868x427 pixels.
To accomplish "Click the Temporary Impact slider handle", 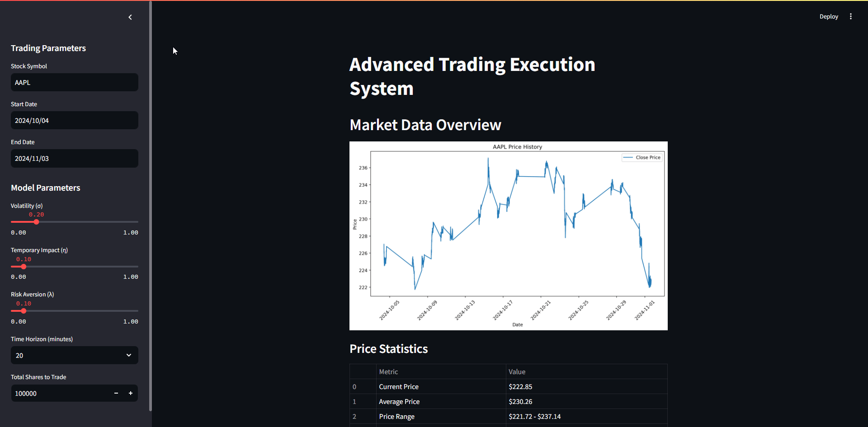I will coord(23,266).
